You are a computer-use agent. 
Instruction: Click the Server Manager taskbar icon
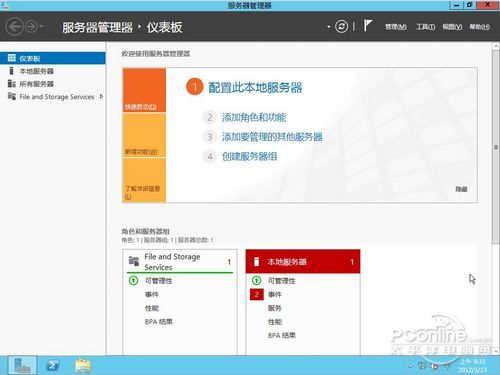(x=22, y=365)
